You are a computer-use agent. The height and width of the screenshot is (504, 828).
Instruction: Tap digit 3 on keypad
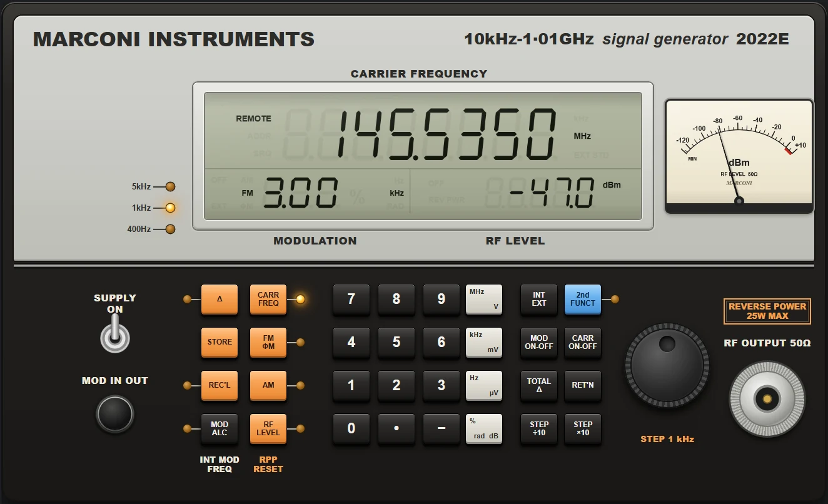[x=442, y=385]
